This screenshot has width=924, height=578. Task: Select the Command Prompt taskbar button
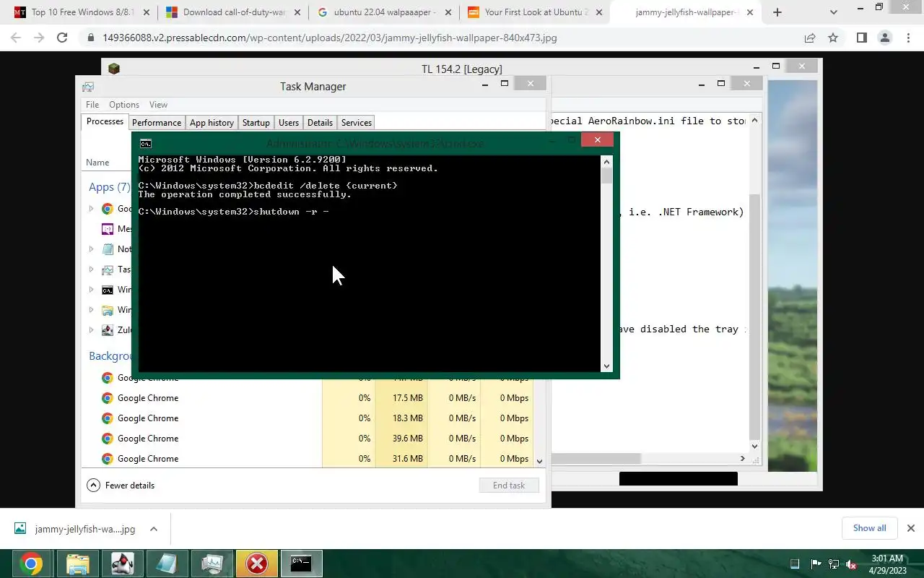tap(301, 564)
